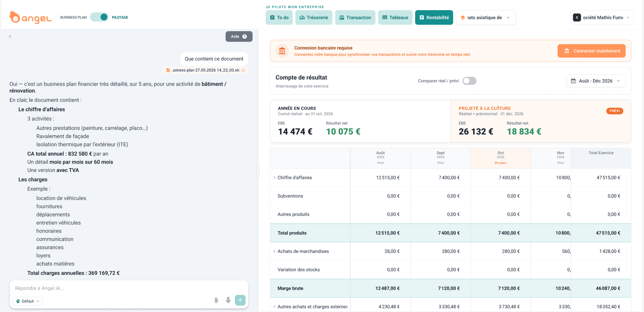Open the Trésorerie tab
Viewport: 644px width, 312px height.
click(314, 17)
